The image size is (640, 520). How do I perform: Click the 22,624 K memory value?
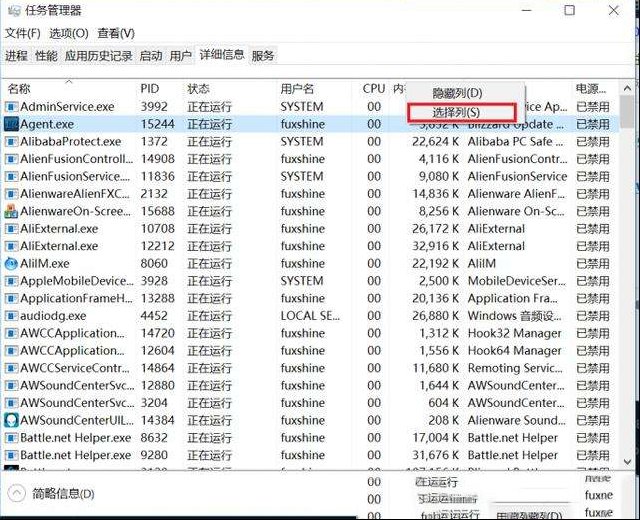[435, 142]
